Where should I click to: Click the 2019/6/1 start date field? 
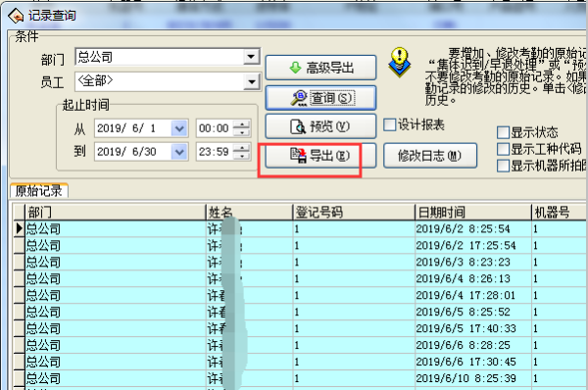point(132,128)
